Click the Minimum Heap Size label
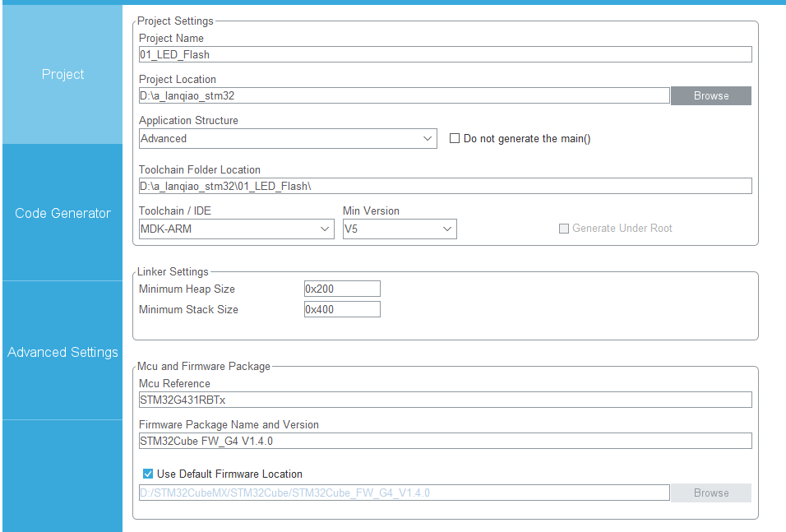This screenshot has width=786, height=532. click(x=187, y=289)
